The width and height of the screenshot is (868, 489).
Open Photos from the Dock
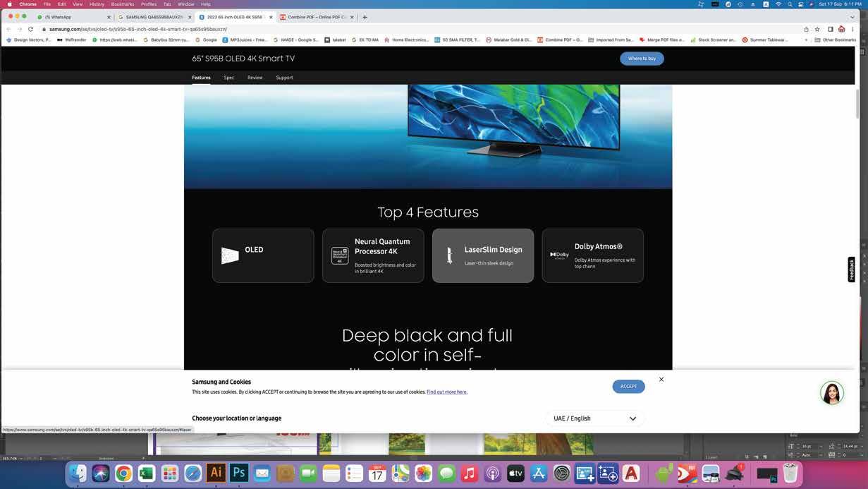coord(423,473)
